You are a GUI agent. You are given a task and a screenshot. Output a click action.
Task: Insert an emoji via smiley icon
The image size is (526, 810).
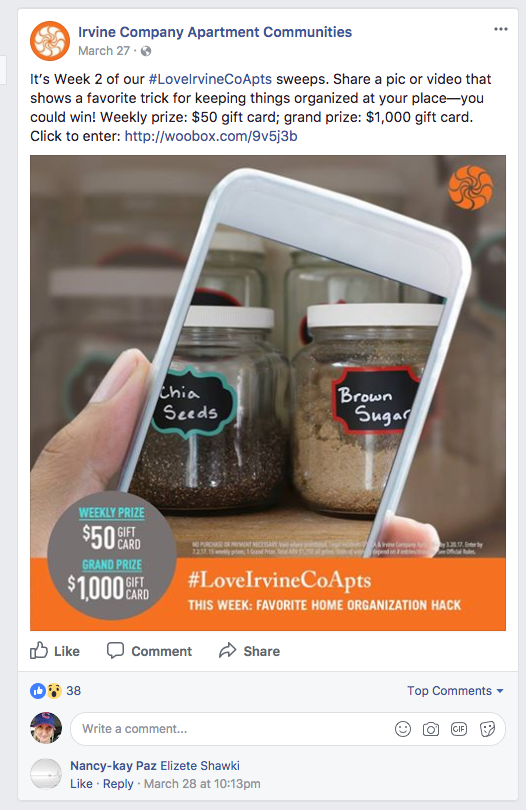tap(403, 729)
